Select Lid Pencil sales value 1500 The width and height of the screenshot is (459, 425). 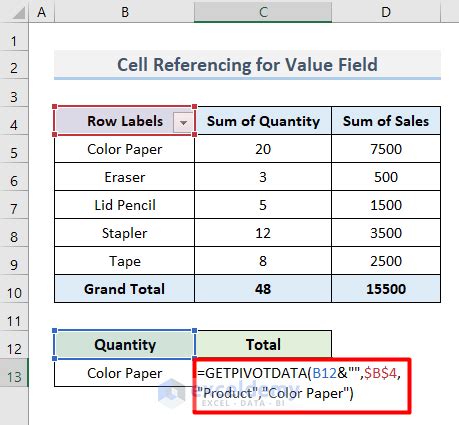(386, 205)
